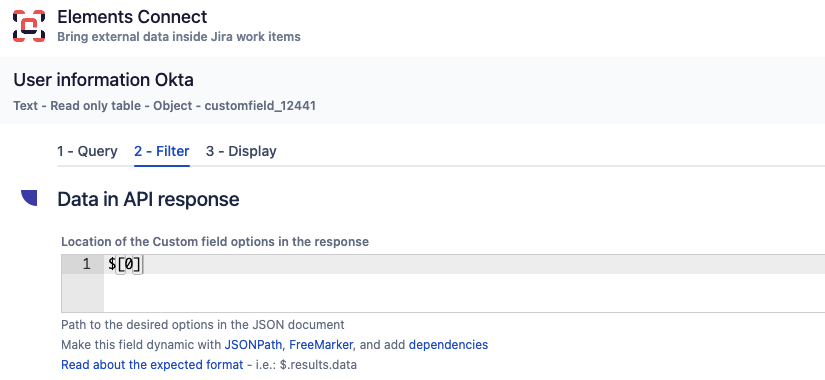Screen dimensions: 825x380
Task: Select the 2 - Filter tab
Action: [x=162, y=151]
